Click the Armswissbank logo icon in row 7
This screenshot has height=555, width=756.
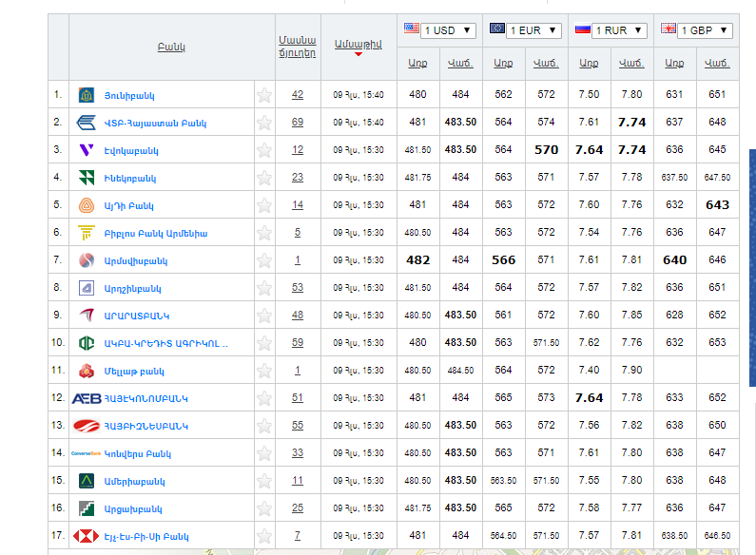point(87,260)
